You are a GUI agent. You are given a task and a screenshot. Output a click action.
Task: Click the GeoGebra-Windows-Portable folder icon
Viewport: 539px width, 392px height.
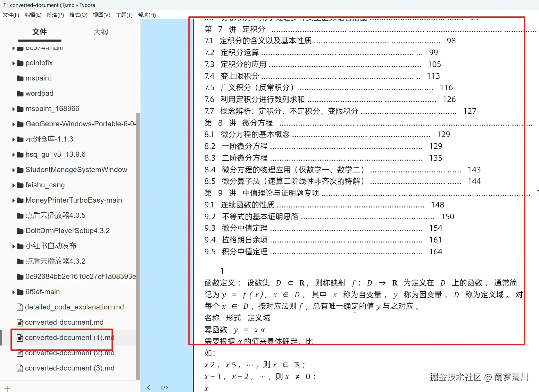(20, 124)
